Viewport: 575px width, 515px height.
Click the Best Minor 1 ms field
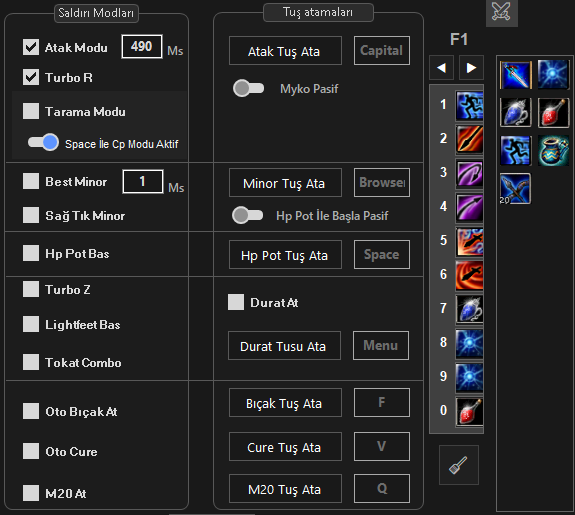click(x=143, y=182)
